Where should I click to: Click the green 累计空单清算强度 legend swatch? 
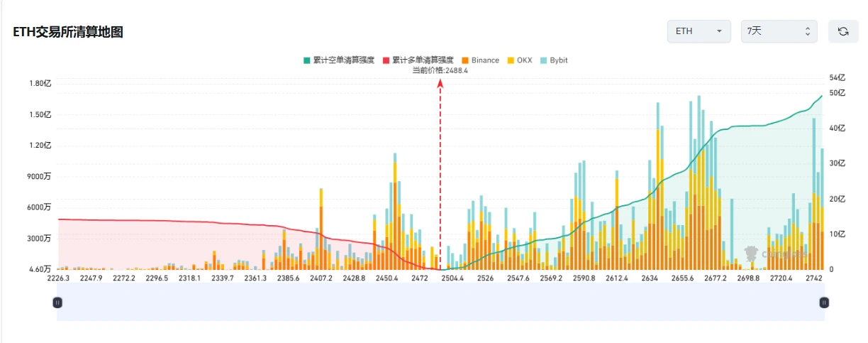pyautogui.click(x=306, y=60)
